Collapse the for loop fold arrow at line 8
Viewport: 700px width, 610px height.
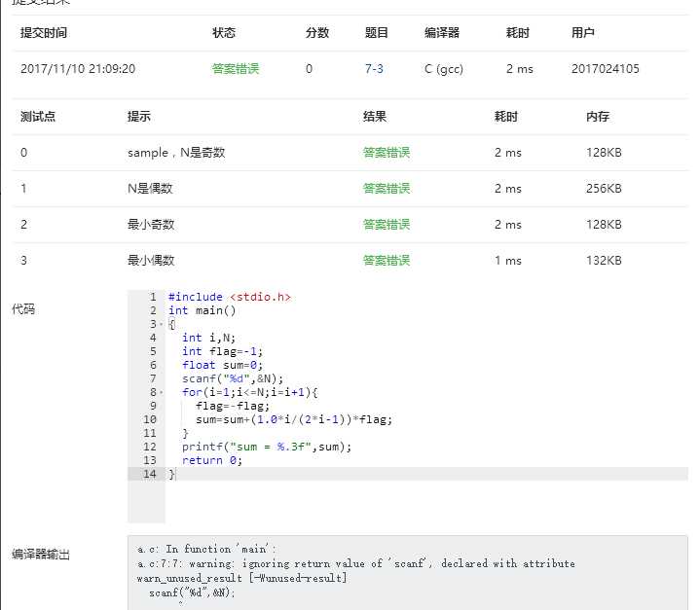tap(161, 392)
